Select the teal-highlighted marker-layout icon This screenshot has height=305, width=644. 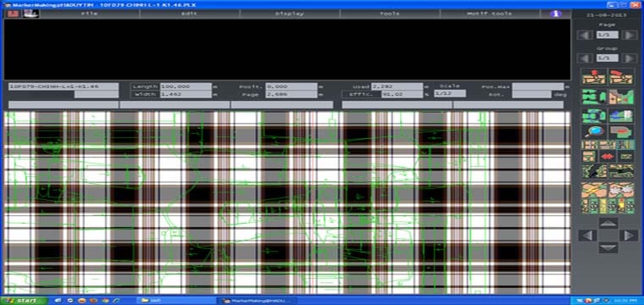pyautogui.click(x=626, y=145)
